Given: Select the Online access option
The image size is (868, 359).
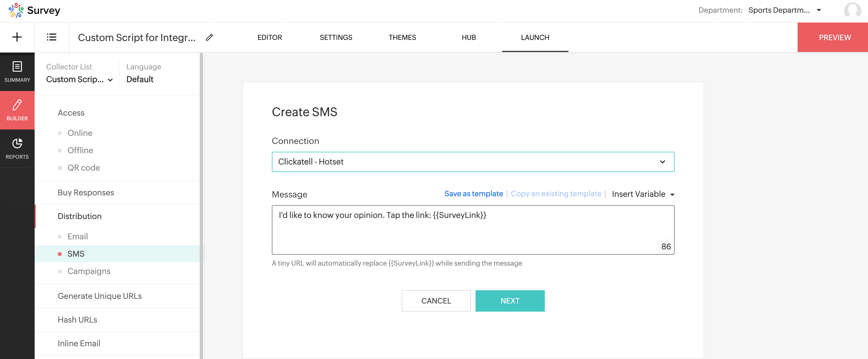Looking at the screenshot, I should [x=80, y=133].
